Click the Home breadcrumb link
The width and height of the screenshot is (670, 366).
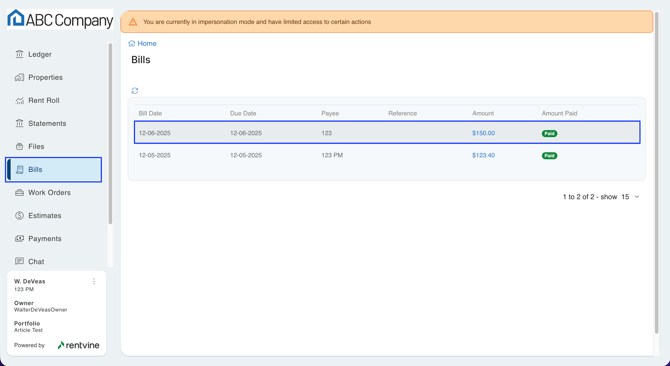(x=142, y=44)
